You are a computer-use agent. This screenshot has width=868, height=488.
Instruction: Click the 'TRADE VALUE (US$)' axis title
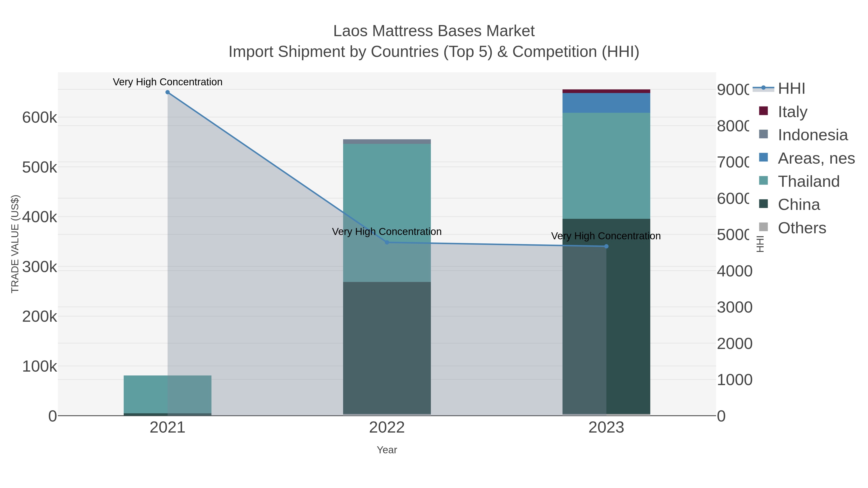[x=15, y=244]
